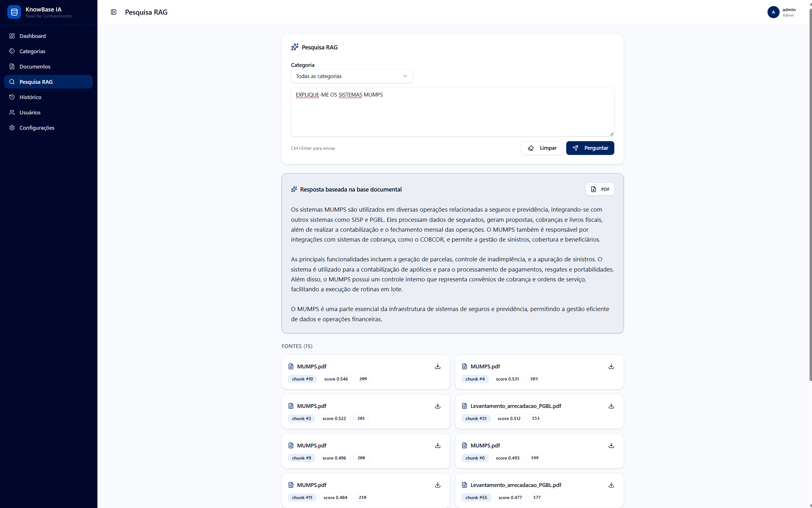Viewport: 812px width, 508px height.
Task: Clear the query with Limpar button
Action: point(542,148)
